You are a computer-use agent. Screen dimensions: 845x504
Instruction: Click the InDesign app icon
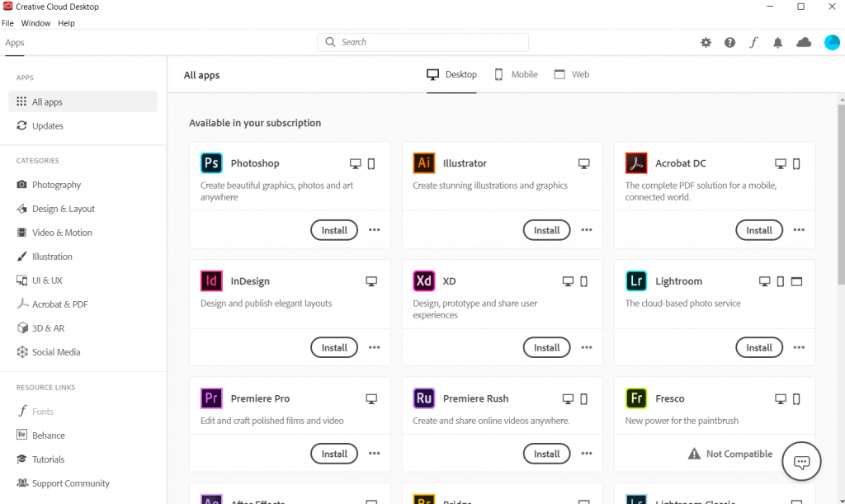(x=211, y=281)
